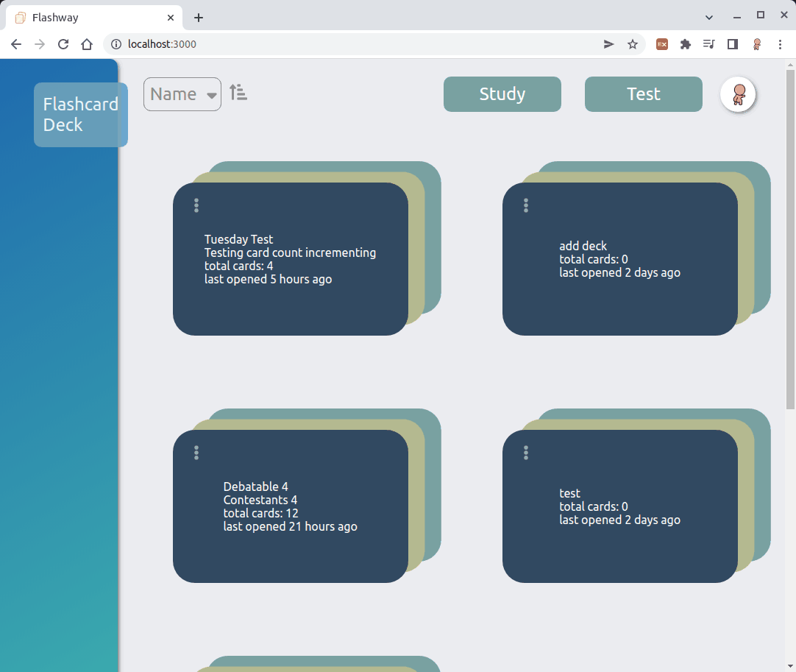Open the Debatable 4 deck options menu
The height and width of the screenshot is (672, 796).
(x=196, y=453)
